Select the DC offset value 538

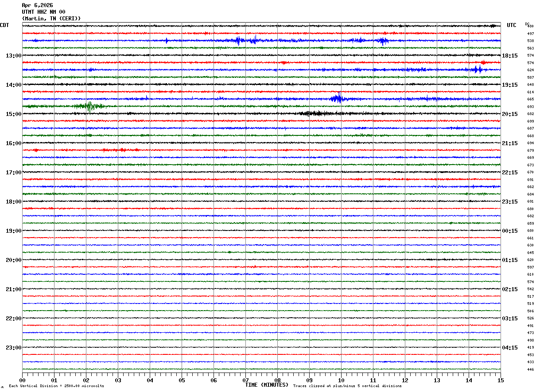coord(530,41)
